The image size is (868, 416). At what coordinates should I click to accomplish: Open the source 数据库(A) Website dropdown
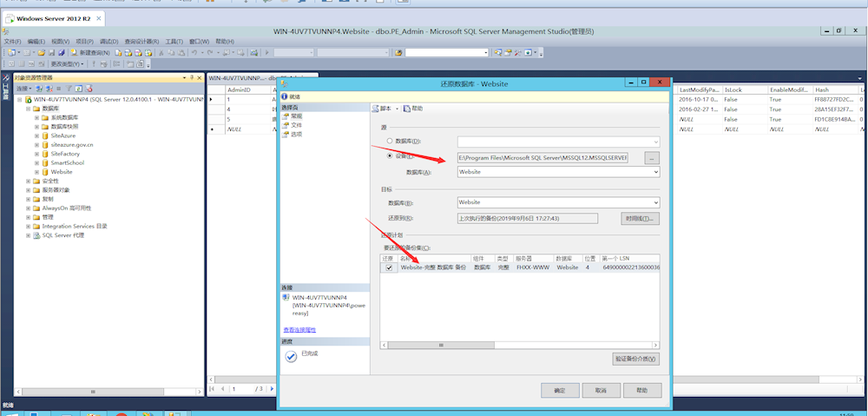[x=654, y=172]
